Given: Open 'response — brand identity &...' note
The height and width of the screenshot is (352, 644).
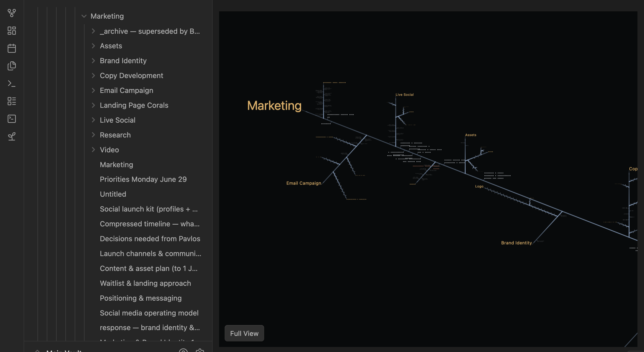Looking at the screenshot, I should 150,328.
